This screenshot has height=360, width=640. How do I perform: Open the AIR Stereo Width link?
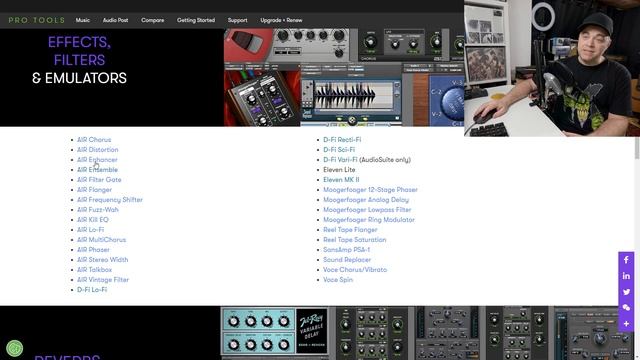pyautogui.click(x=102, y=260)
